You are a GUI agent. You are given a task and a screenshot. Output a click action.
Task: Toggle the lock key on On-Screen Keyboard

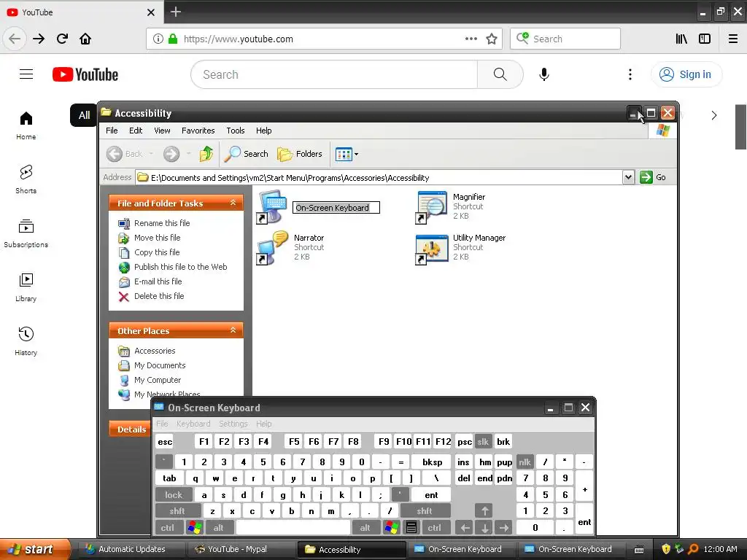[174, 495]
